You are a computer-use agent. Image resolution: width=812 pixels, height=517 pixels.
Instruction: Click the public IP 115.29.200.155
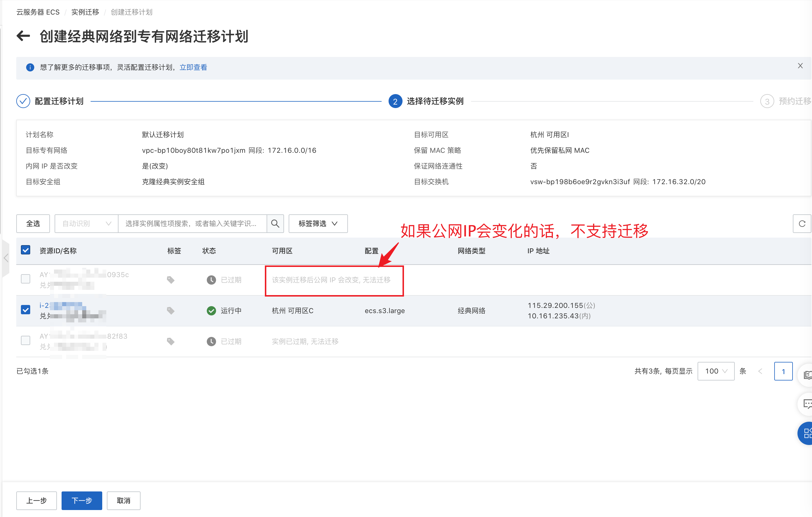point(555,306)
